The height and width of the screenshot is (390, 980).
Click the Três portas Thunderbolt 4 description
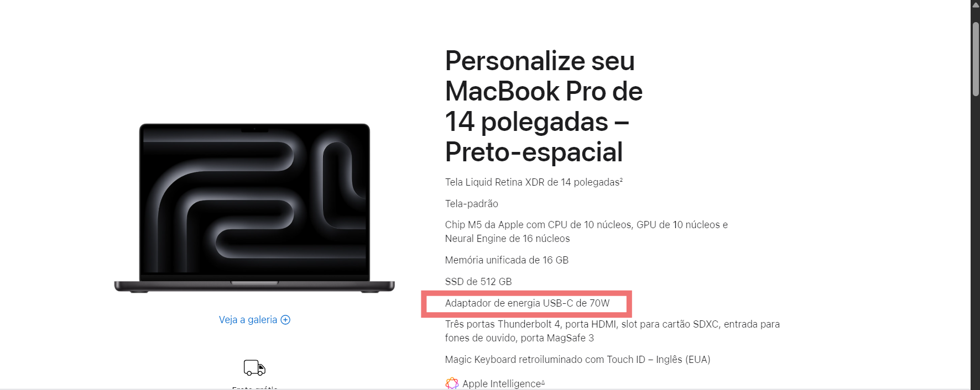(612, 331)
